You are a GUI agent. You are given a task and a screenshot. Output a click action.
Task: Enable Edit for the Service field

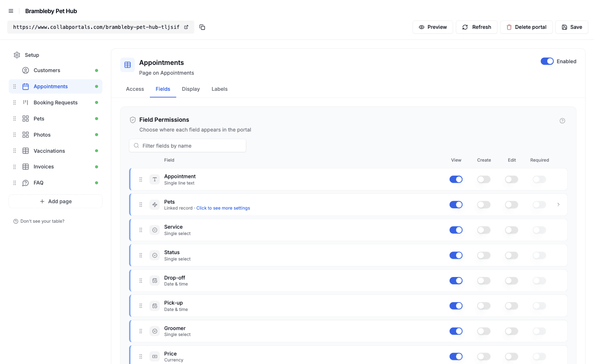pyautogui.click(x=511, y=230)
